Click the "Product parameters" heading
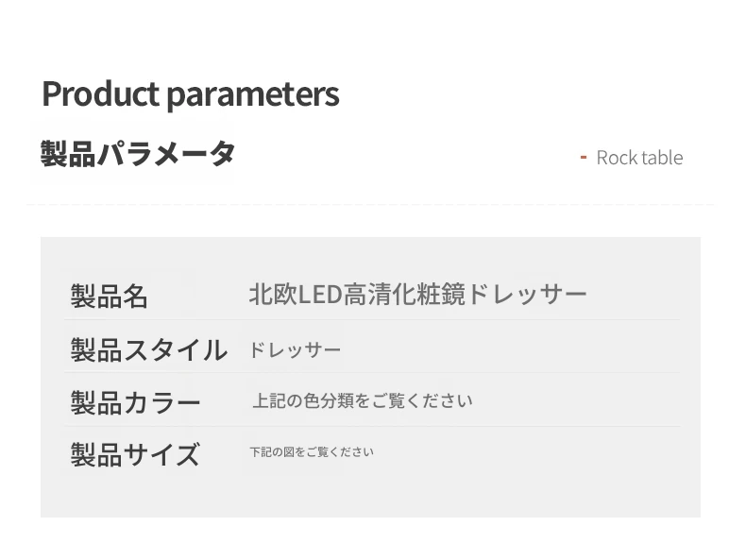Image resolution: width=746 pixels, height=560 pixels. pyautogui.click(x=190, y=93)
